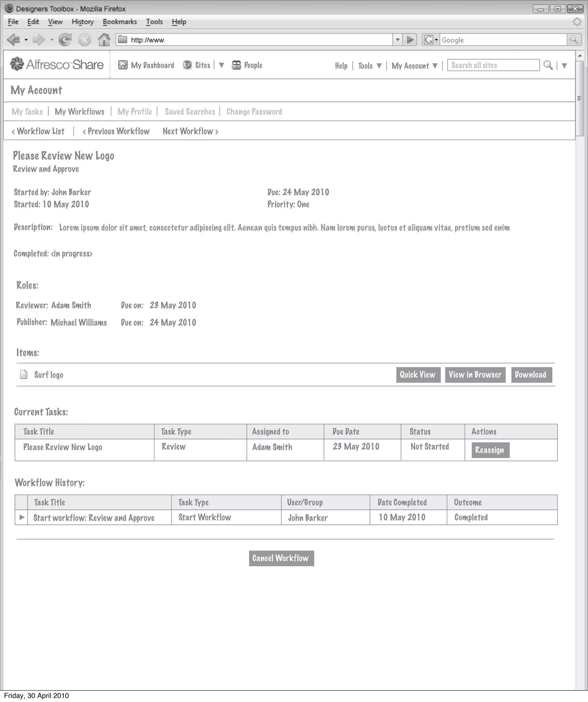This screenshot has height=702, width=588.
Task: Switch to the My Tasks tab
Action: coord(27,112)
